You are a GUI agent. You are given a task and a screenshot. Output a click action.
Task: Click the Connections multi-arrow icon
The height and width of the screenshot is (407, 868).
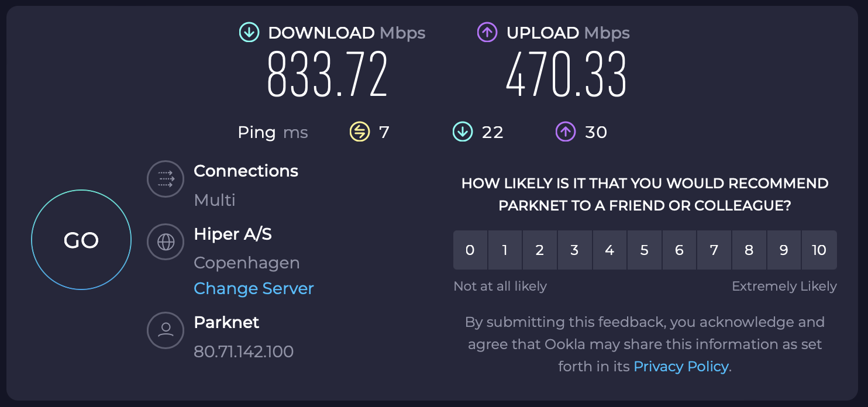tap(166, 180)
